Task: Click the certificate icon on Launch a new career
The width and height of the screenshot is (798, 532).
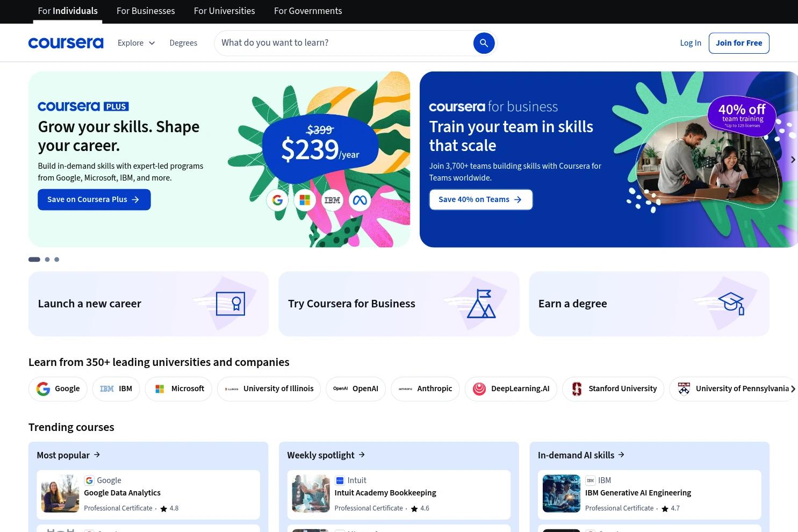Action: point(231,304)
